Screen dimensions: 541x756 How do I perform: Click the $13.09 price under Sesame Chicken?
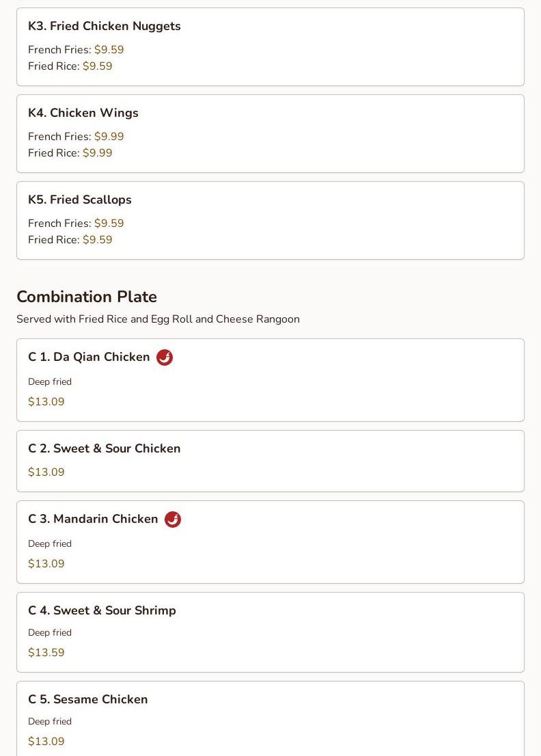(x=46, y=742)
